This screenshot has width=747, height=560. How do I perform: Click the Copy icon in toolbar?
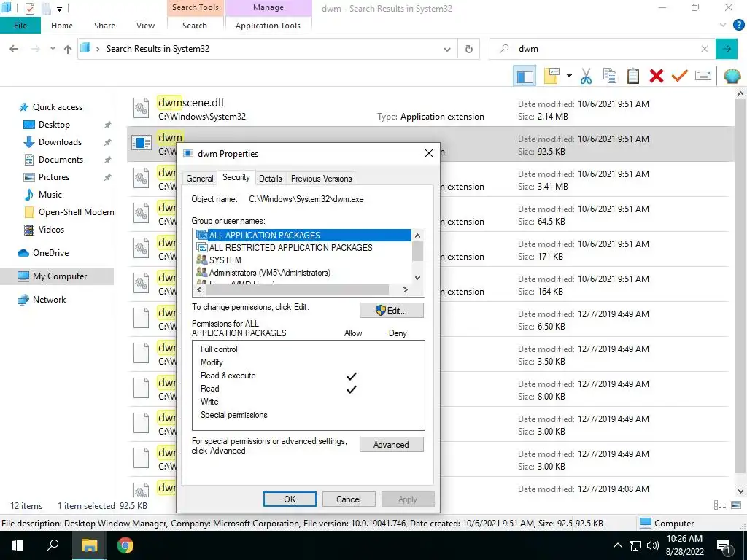coord(610,76)
